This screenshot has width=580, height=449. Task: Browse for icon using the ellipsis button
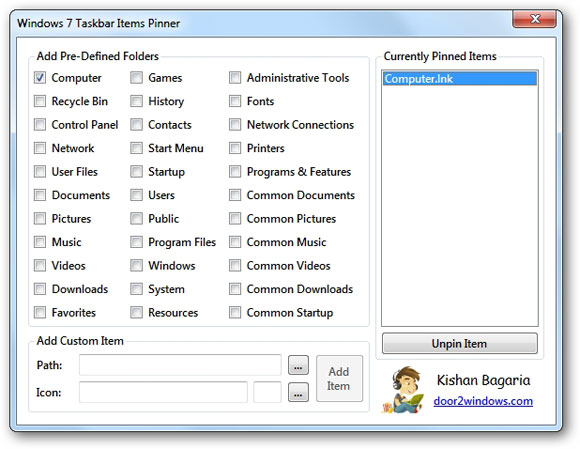(298, 392)
